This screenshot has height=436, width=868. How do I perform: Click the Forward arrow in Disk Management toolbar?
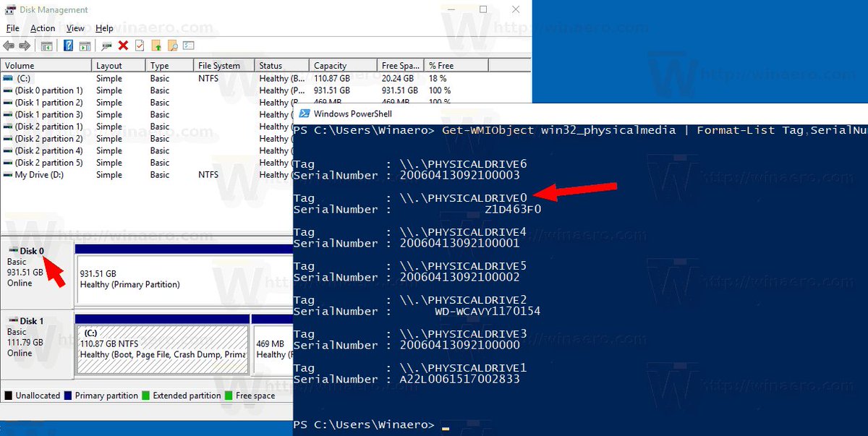[25, 46]
